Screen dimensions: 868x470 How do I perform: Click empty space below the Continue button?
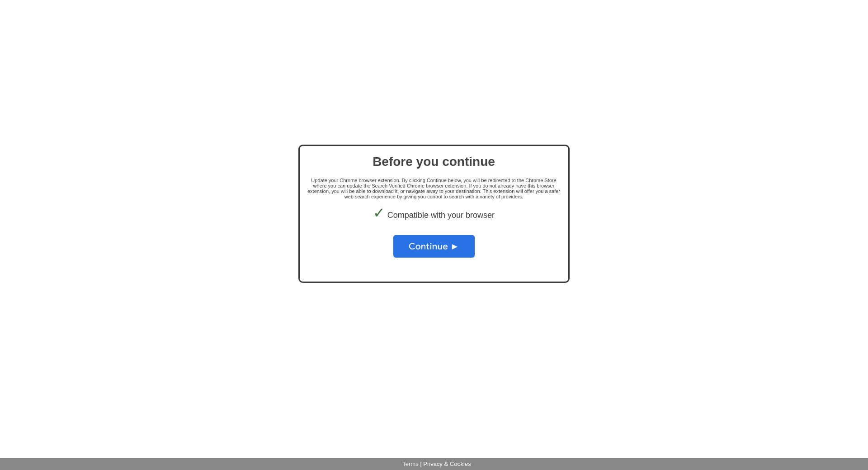tap(434, 270)
